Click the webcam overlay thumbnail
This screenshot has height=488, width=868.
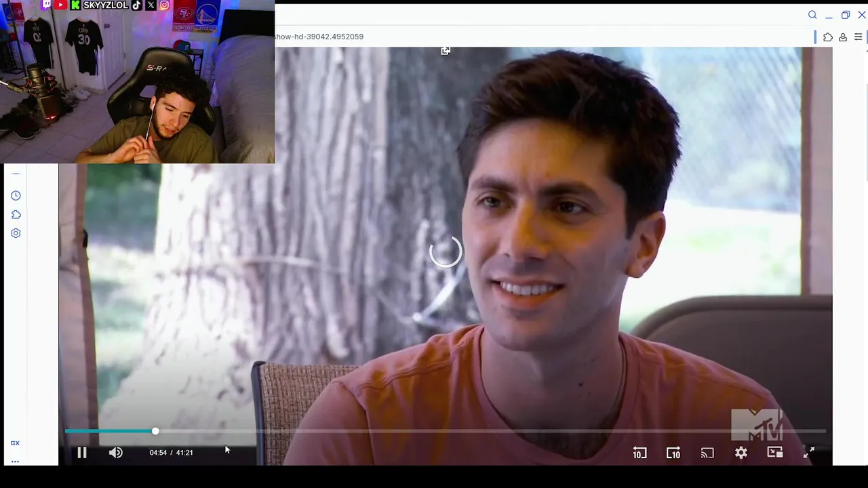coord(137,81)
